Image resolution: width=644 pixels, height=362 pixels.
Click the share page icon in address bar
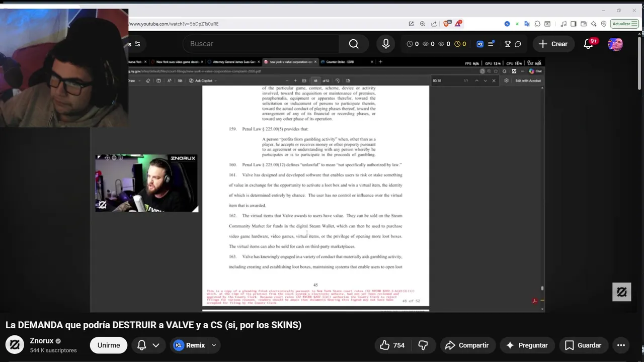tap(434, 24)
